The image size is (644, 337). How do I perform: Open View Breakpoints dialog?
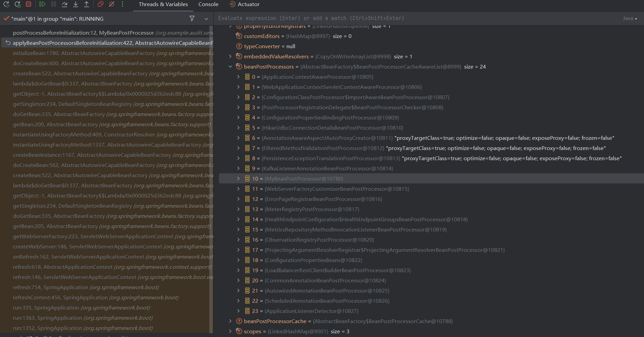click(x=100, y=4)
